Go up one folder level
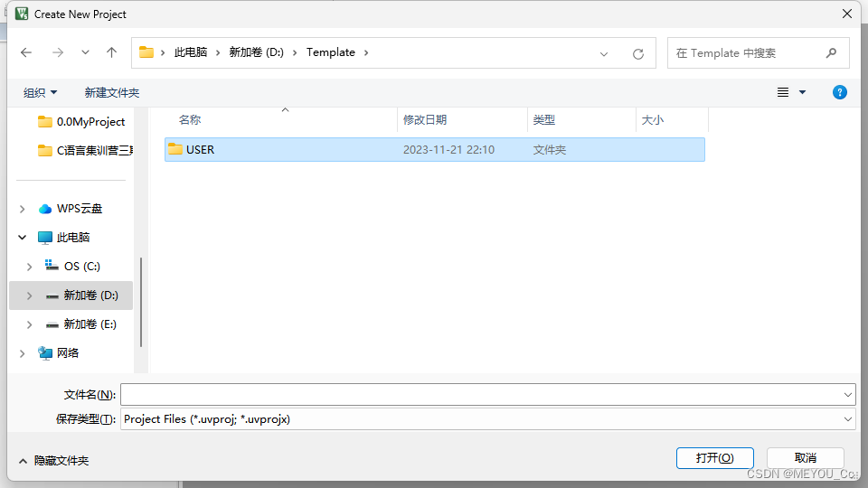Viewport: 868px width, 488px height. [x=111, y=52]
